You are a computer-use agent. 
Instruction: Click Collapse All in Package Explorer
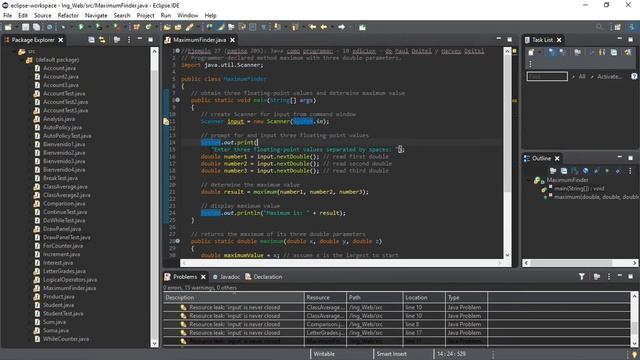point(91,40)
